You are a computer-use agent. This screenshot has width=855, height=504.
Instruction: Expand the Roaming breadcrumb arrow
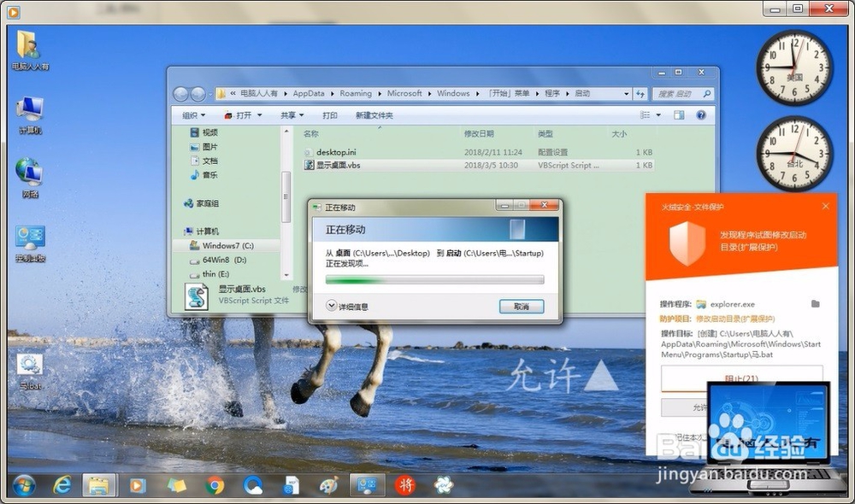380,94
